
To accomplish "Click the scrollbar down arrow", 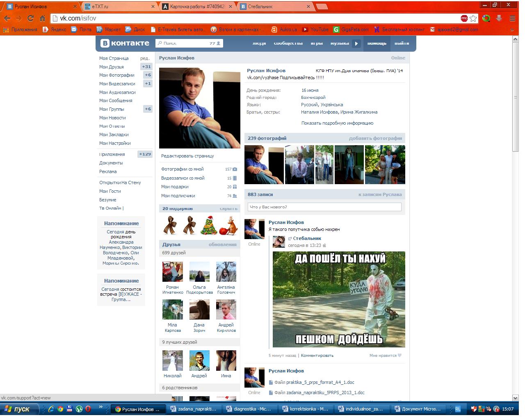I will [x=516, y=398].
